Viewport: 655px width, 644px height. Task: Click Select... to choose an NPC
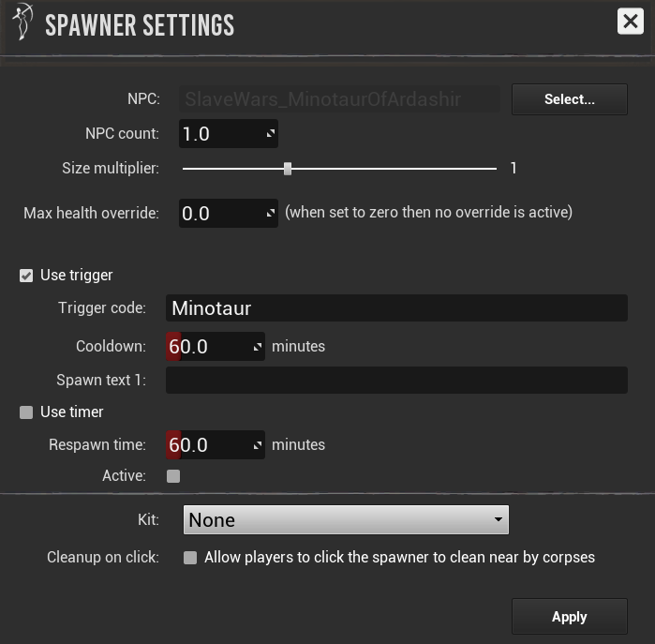pyautogui.click(x=569, y=99)
